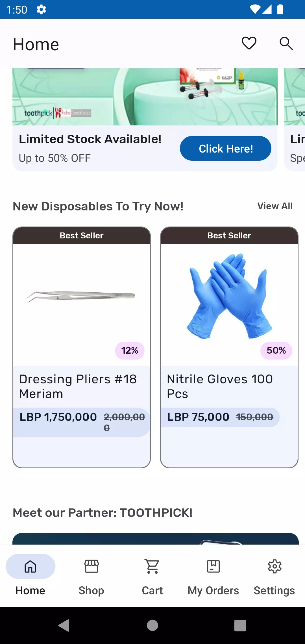This screenshot has width=305, height=644.
Task: Open the Dressing Pliers image
Action: (81, 297)
